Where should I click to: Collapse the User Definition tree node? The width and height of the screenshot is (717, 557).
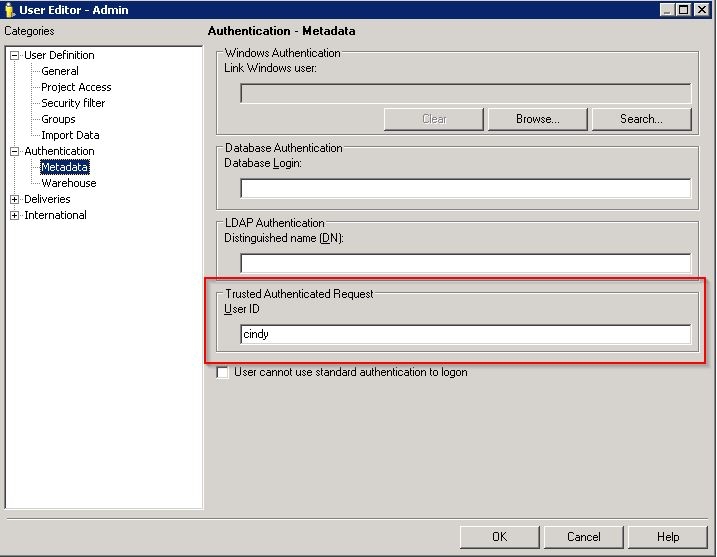tap(15, 55)
